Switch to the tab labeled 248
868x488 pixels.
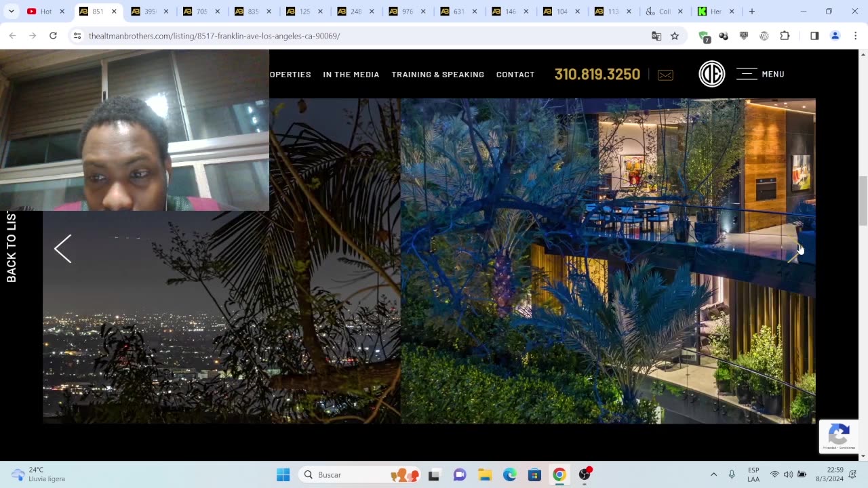(350, 12)
